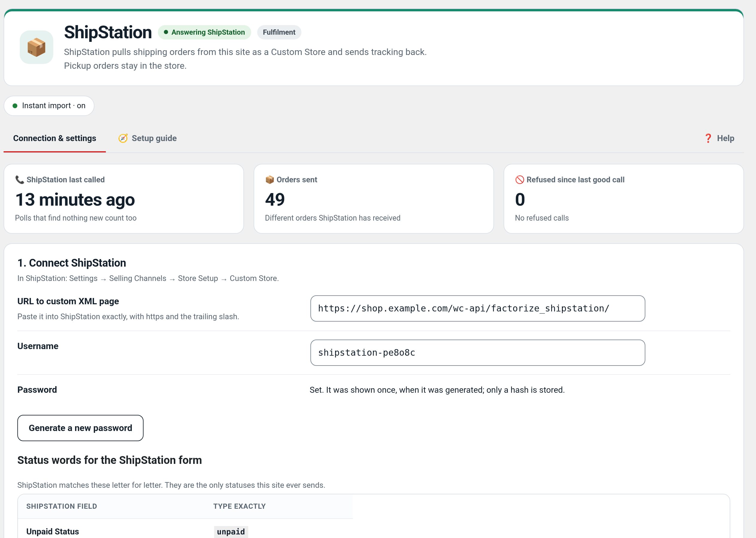Click the green dot in Instant import pill
Screen dimensions: 756x538
click(x=15, y=106)
